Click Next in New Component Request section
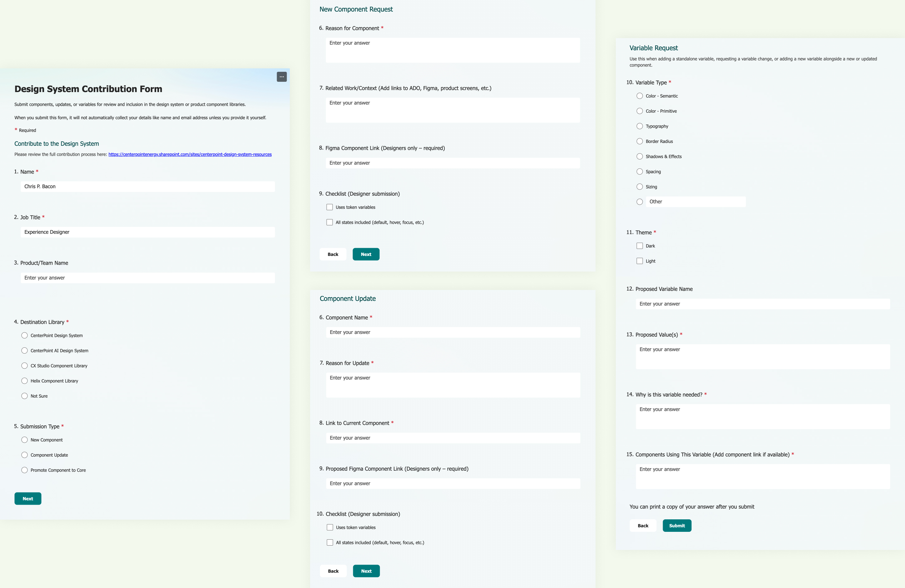 (366, 254)
